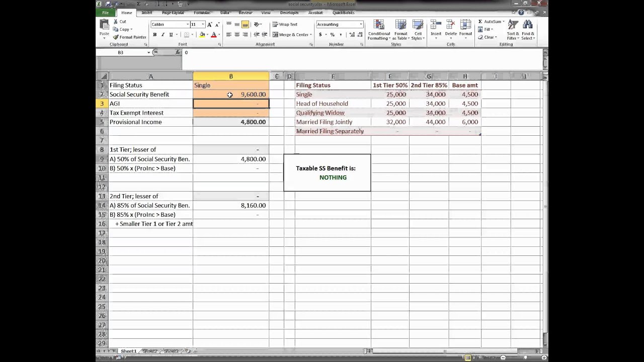
Task: Increase font size with the large A
Action: (210, 24)
